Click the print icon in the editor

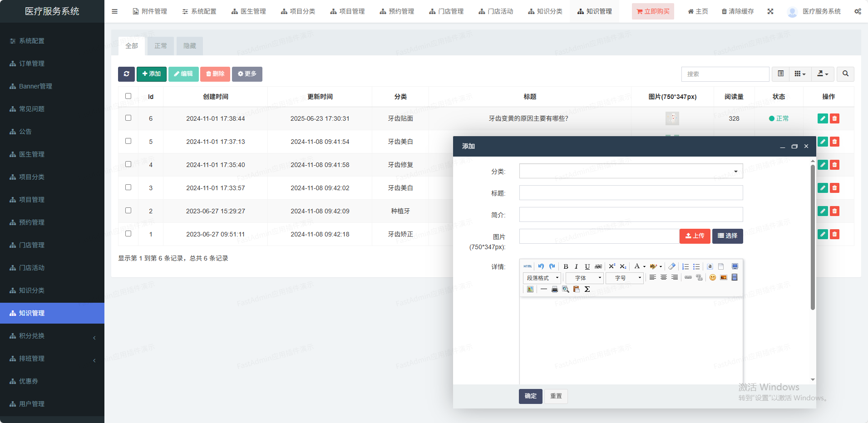coord(554,289)
